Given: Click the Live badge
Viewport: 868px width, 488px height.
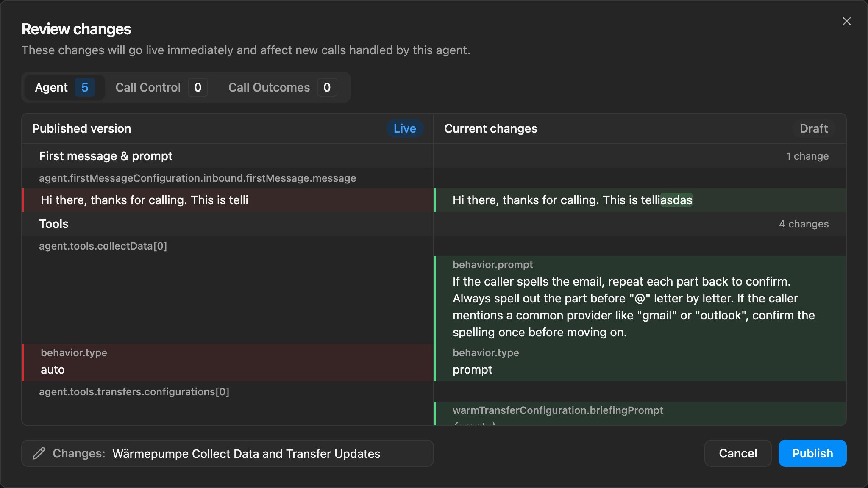Looking at the screenshot, I should [x=405, y=128].
